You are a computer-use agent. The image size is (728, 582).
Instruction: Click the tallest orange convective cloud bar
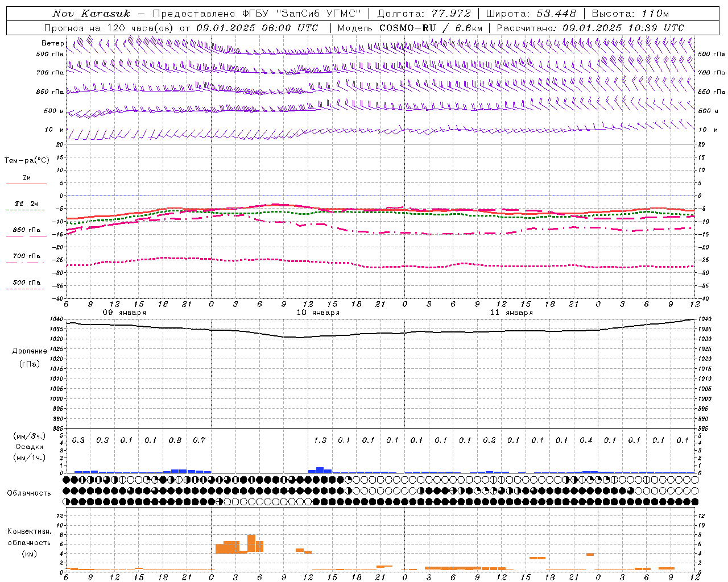pyautogui.click(x=251, y=543)
